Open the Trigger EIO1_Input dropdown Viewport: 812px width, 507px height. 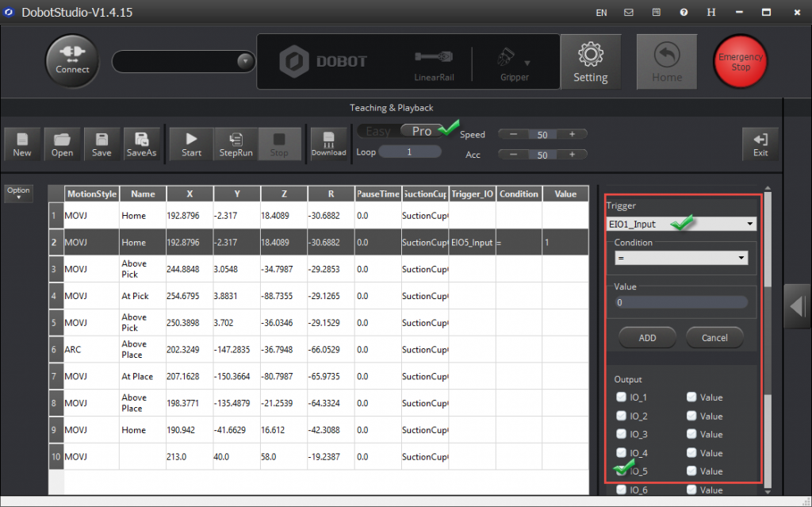681,224
